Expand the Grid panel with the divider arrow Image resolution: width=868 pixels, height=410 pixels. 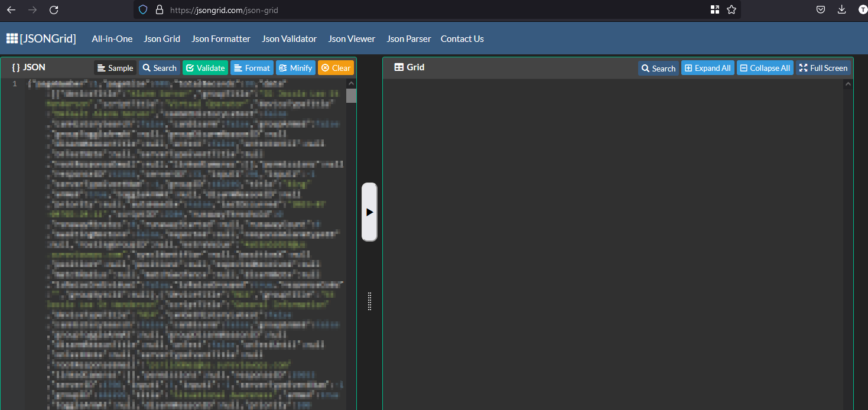pos(369,211)
